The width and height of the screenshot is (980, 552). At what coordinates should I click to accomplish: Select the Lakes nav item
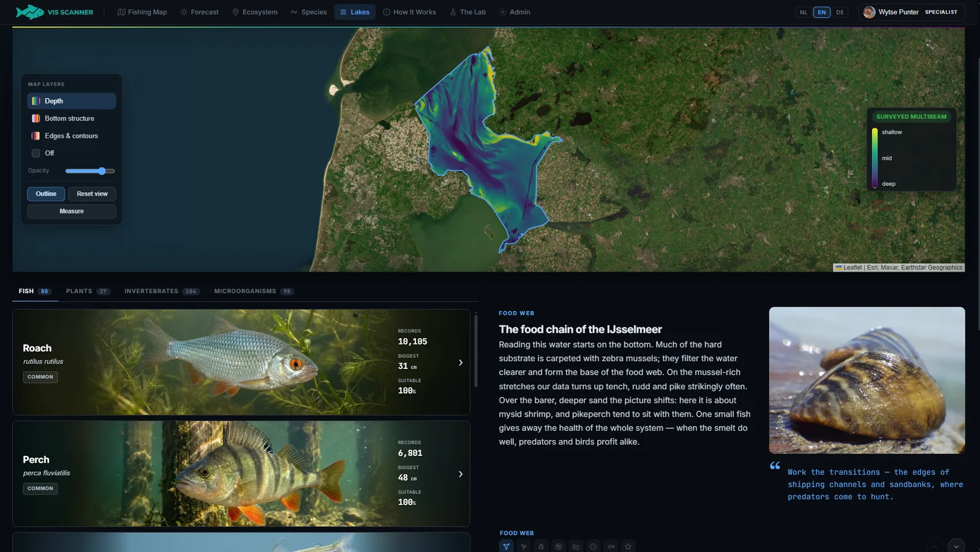[355, 12]
